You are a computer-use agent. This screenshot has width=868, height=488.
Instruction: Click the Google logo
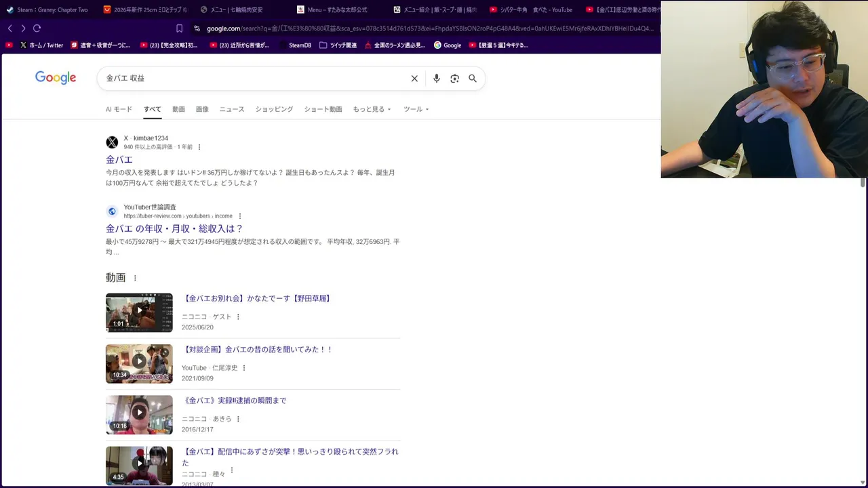pos(56,78)
